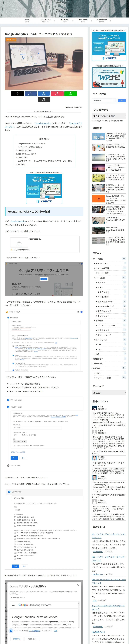The width and height of the screenshot is (129, 644).
Task: Share the article on X
Action: click(18, 94)
